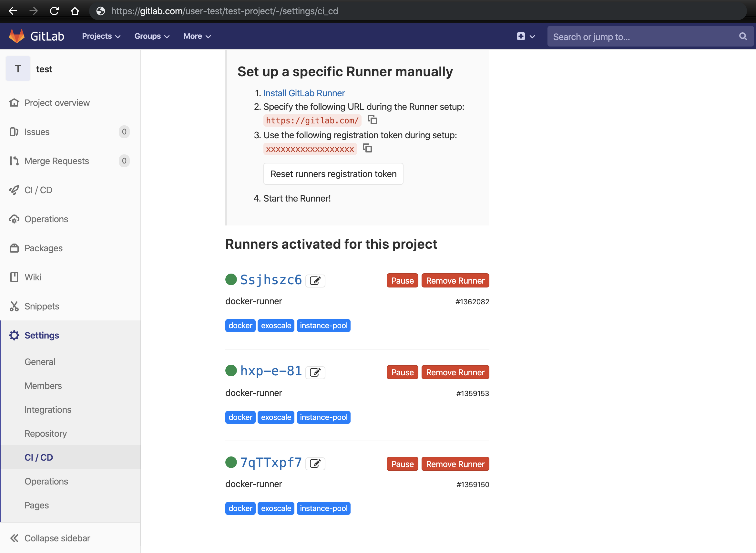Open the Projects dropdown menu

[x=101, y=36]
